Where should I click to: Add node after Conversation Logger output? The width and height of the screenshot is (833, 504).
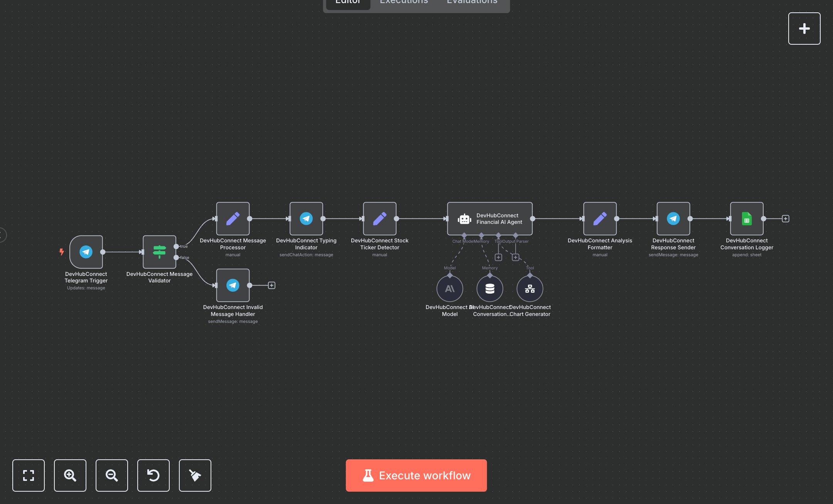coord(785,218)
